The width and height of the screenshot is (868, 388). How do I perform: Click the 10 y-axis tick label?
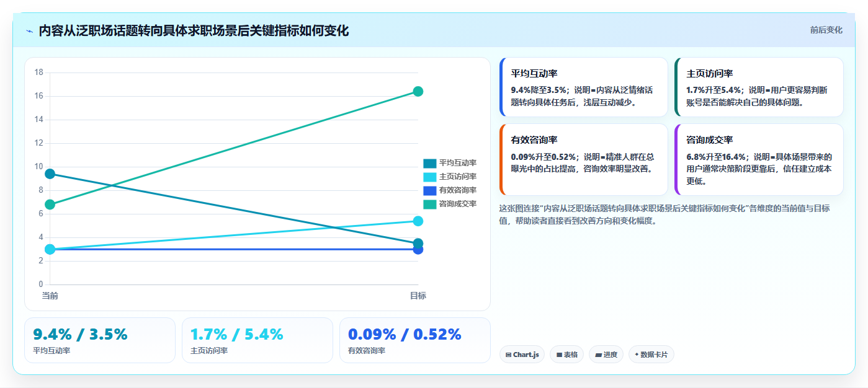tap(38, 167)
